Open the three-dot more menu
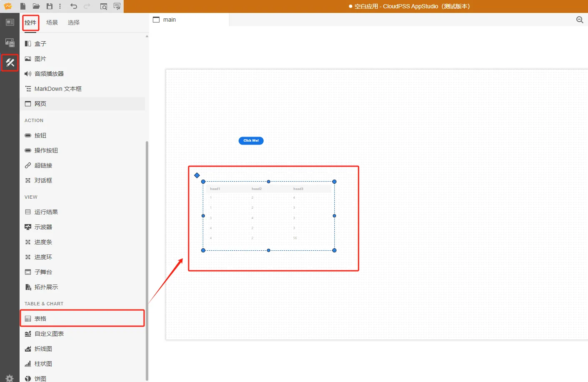This screenshot has width=588, height=382. tap(60, 6)
